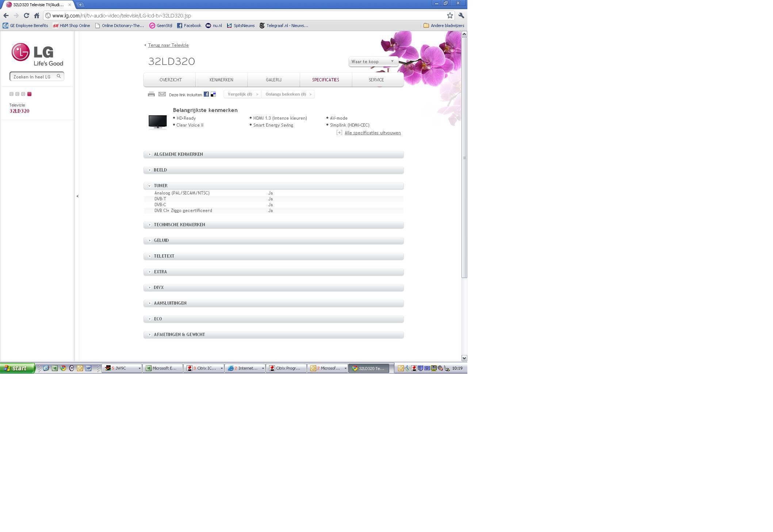Switch to the OVERZICHT tab
Screen dimensions: 773x532
[x=171, y=80]
